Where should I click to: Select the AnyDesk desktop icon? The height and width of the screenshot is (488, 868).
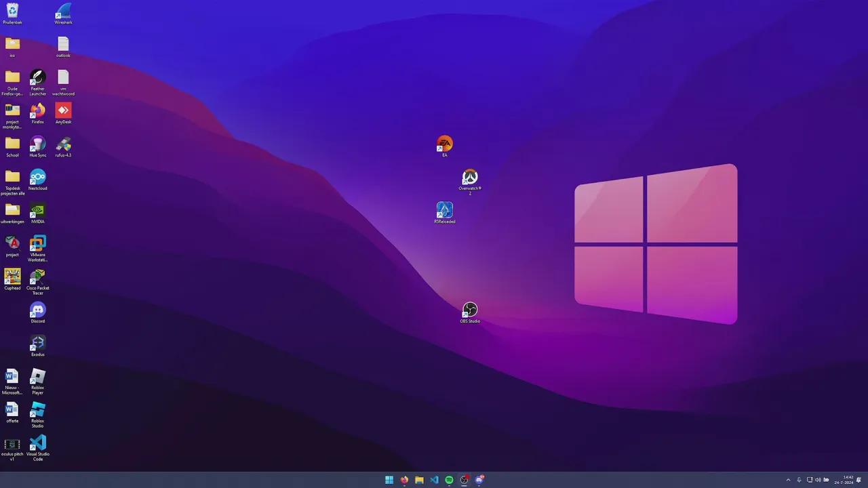coord(63,113)
